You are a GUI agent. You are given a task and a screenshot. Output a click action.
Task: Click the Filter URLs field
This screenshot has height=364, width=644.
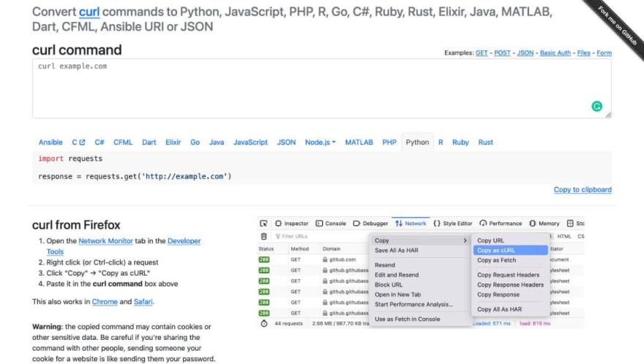(x=321, y=236)
